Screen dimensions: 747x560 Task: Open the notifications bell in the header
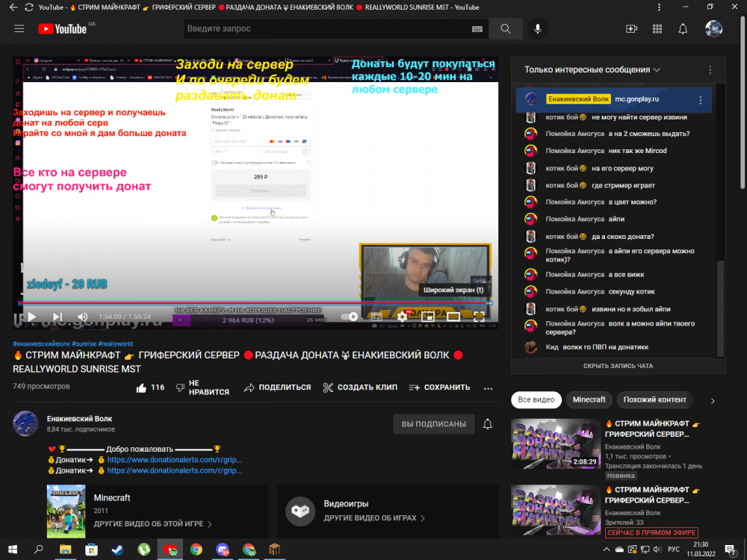(x=683, y=28)
